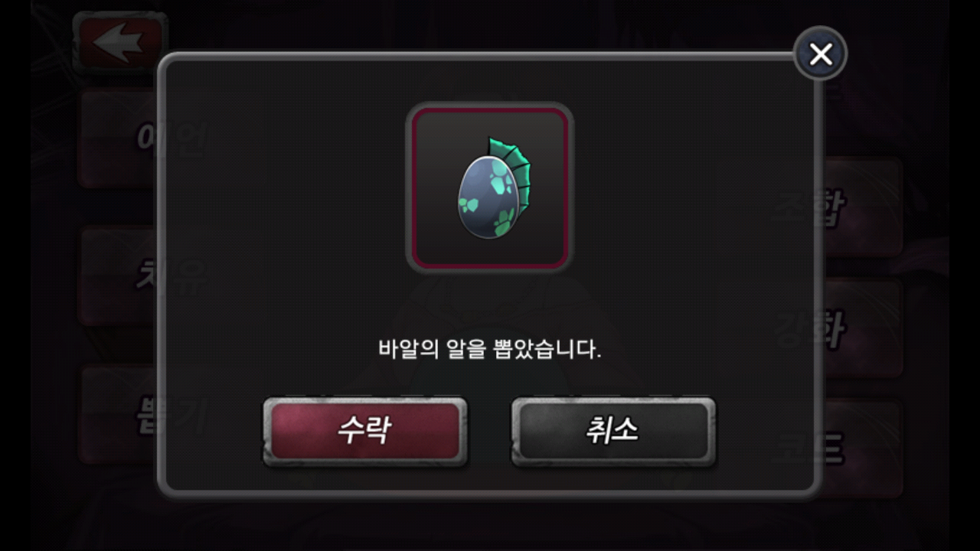Tap the message 바알의 알을 뽑았습니다
Screen dimensions: 980x551
click(x=490, y=350)
